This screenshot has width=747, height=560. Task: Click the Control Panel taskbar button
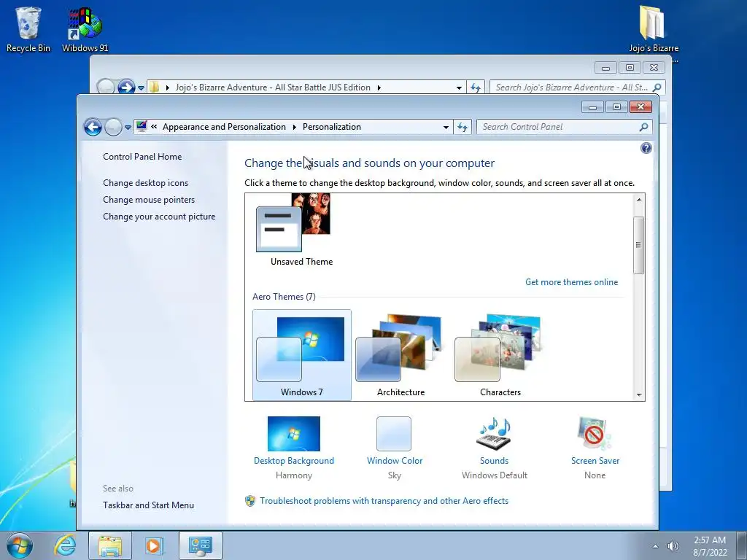pos(200,545)
